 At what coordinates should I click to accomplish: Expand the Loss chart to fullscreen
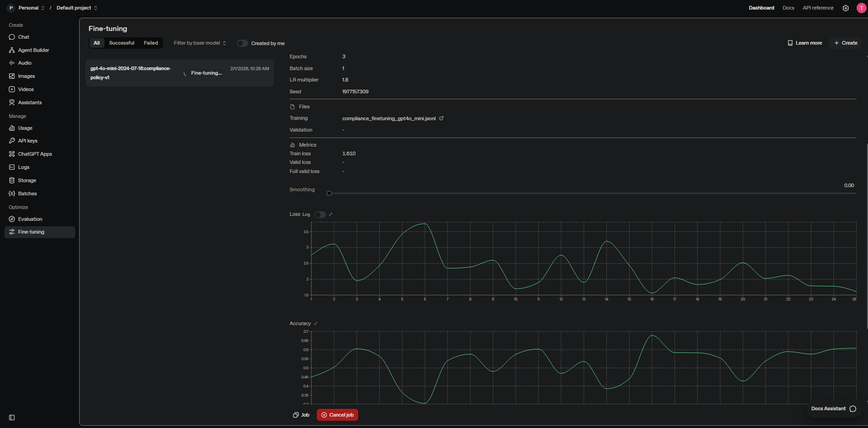(x=331, y=214)
